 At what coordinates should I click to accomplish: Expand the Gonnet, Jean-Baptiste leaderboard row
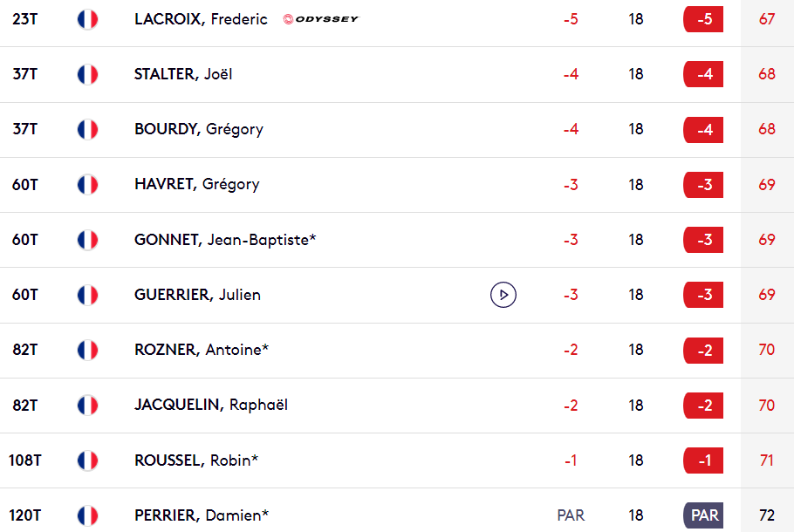(397, 240)
